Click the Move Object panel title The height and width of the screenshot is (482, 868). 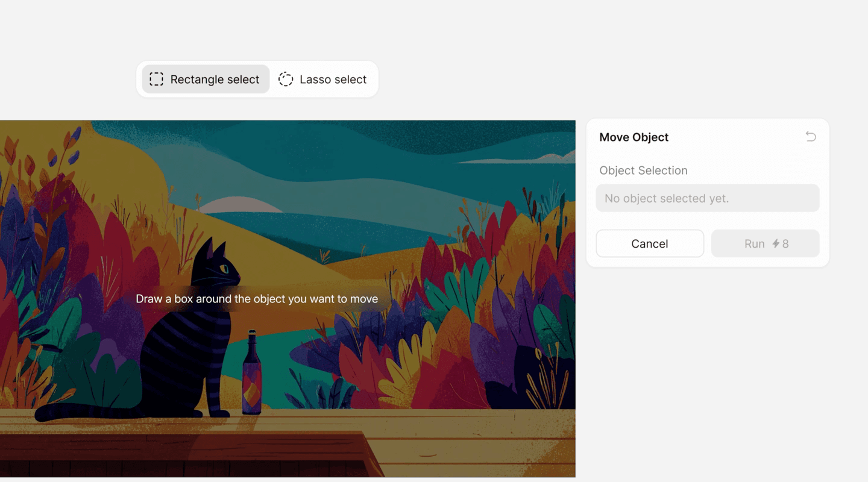634,137
